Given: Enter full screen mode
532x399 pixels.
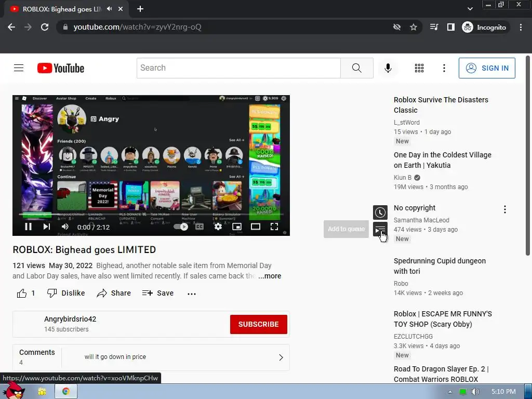Looking at the screenshot, I should (x=274, y=227).
